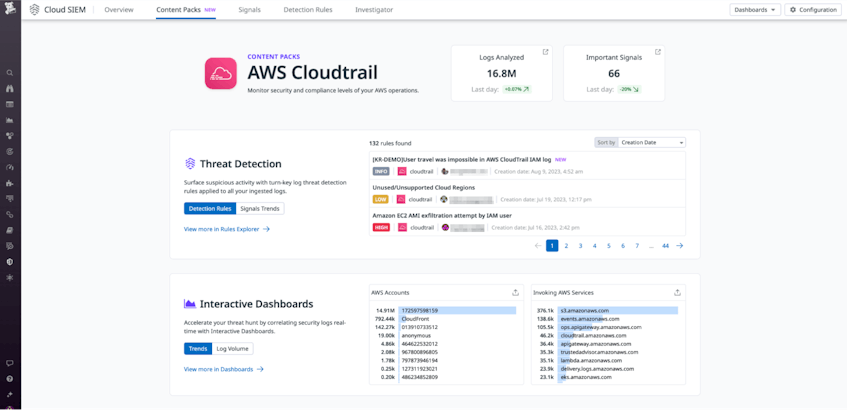Viewport: 847px width, 410px height.
Task: Open Logs Analyzed in new window icon
Action: [x=545, y=52]
